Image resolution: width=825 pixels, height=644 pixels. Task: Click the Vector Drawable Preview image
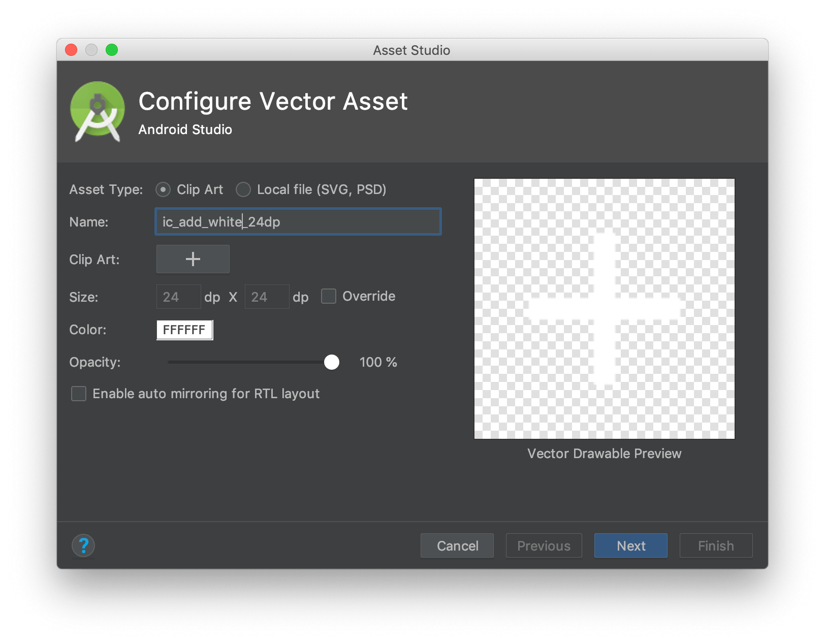(605, 309)
